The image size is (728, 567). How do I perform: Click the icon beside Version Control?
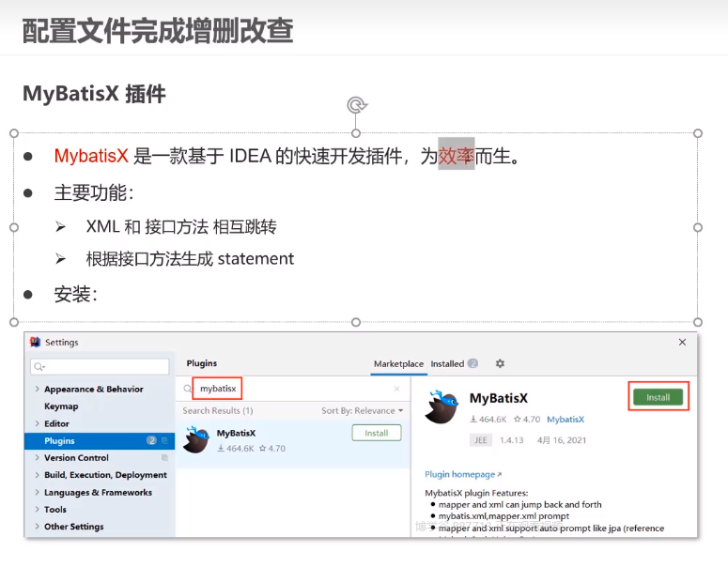click(164, 457)
